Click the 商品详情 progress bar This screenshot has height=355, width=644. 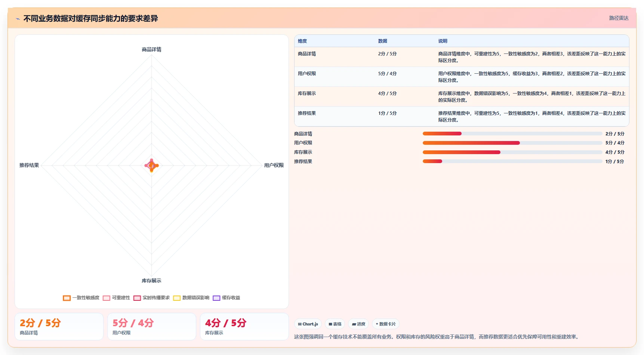pos(512,134)
